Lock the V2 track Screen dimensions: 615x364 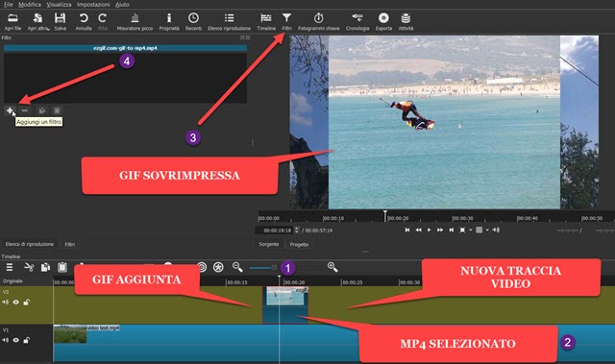[x=26, y=303]
